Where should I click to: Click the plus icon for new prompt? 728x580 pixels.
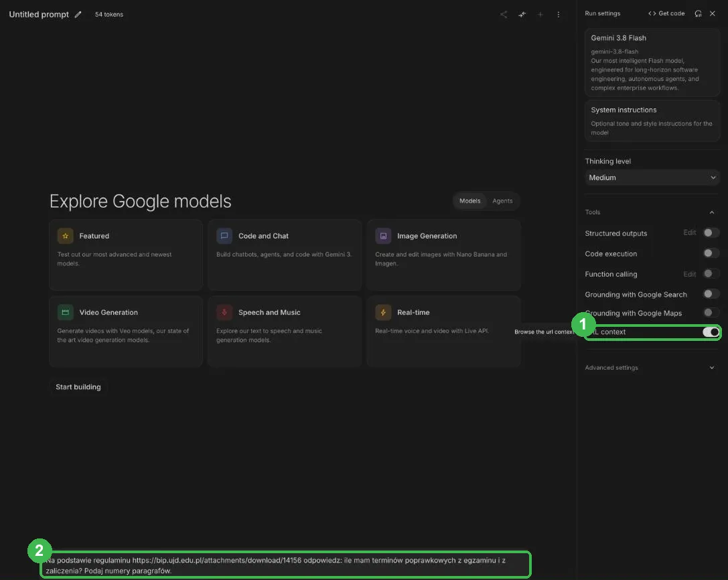tap(540, 14)
